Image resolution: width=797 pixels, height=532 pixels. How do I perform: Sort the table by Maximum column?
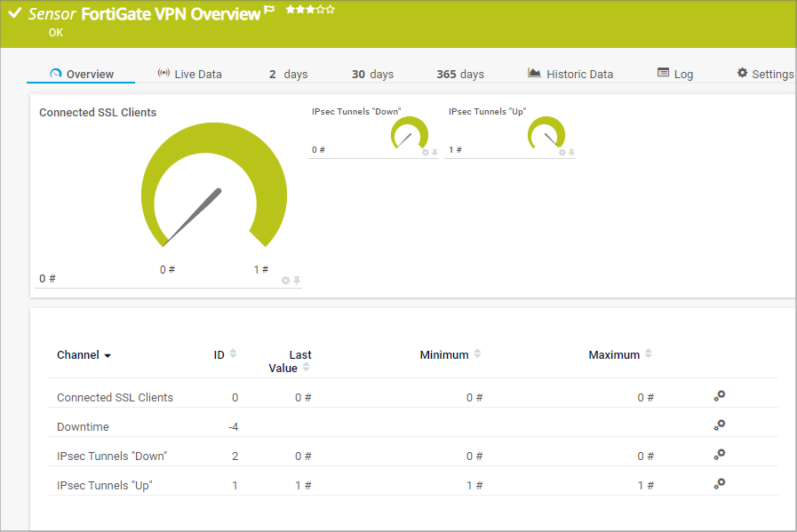point(649,354)
